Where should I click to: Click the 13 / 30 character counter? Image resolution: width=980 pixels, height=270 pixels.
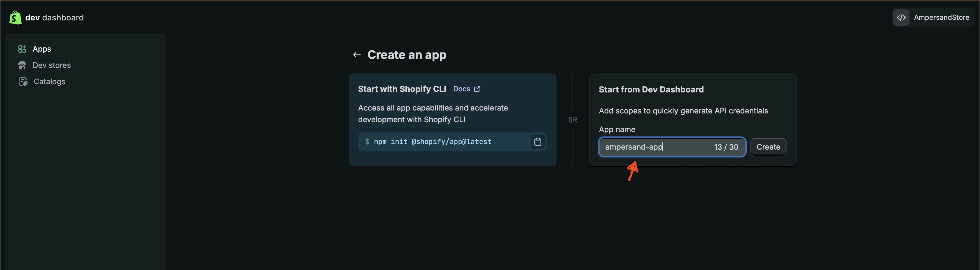(x=726, y=147)
